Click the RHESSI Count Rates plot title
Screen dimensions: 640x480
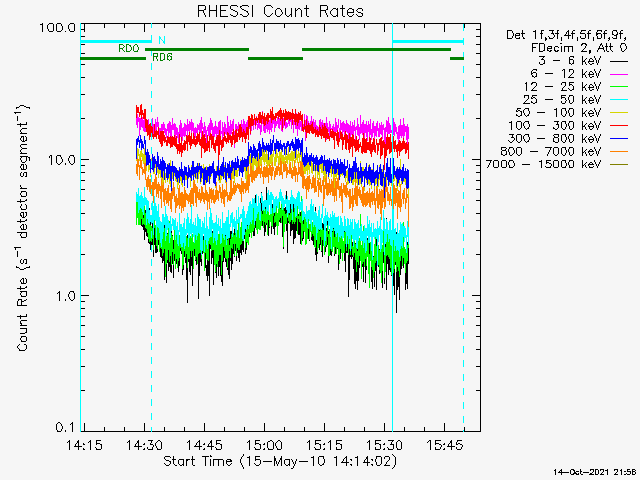point(281,11)
